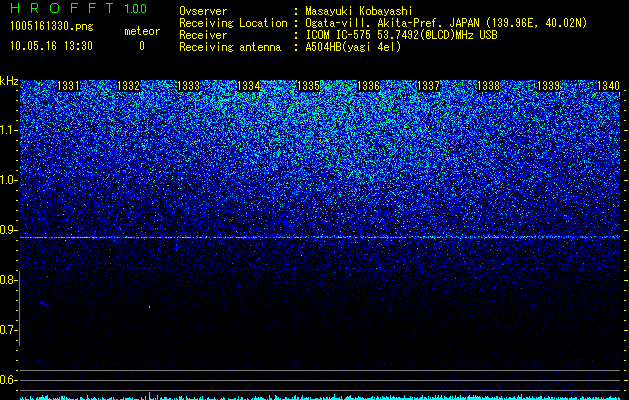629x400 pixels.
Task: Click the 0.9 kHz axis label
Action: click(x=8, y=230)
